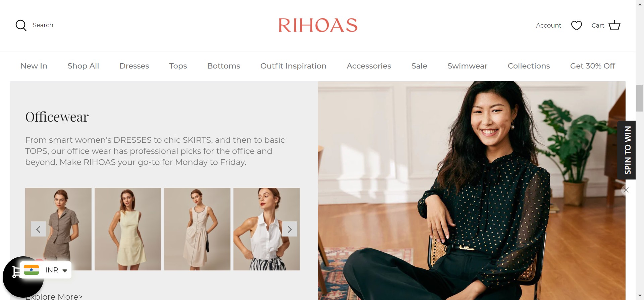Close the Spin To Win widget
This screenshot has height=300, width=644.
tap(626, 190)
